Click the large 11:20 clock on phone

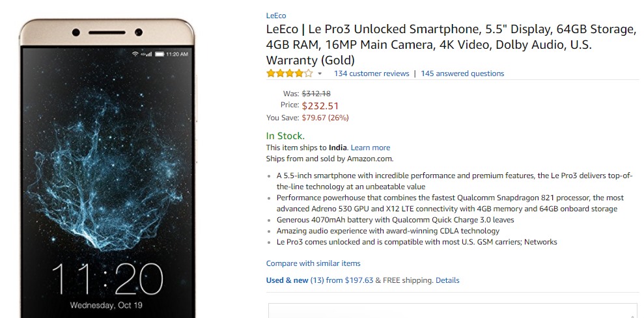click(107, 279)
